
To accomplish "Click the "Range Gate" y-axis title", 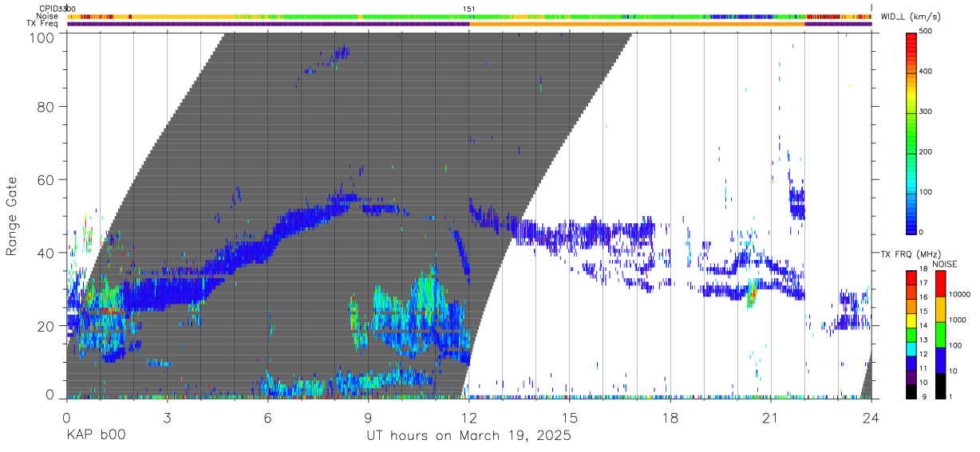I will [x=12, y=217].
